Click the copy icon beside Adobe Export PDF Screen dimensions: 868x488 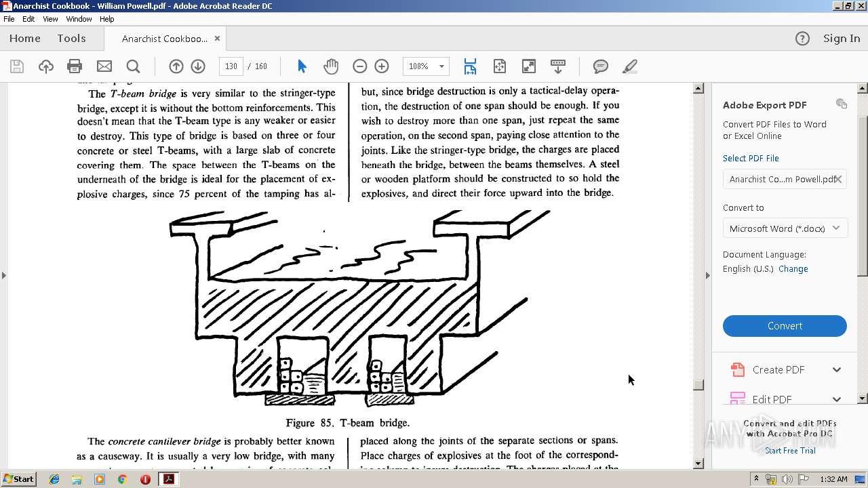pos(842,104)
